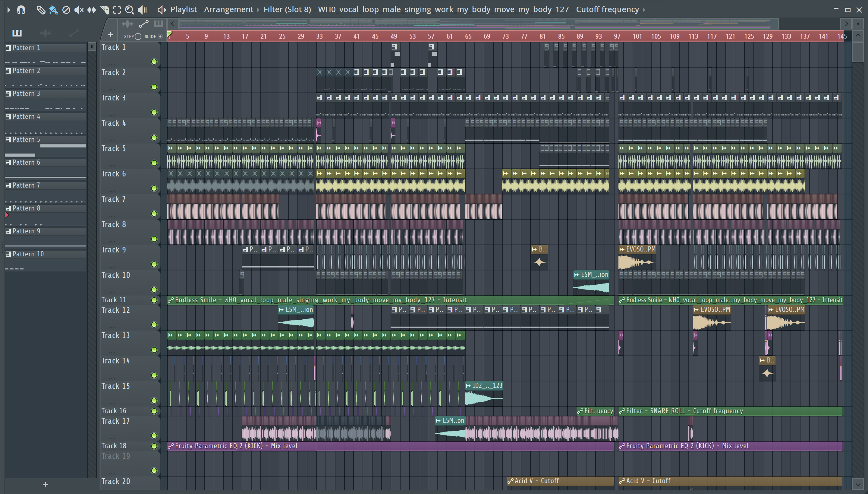The height and width of the screenshot is (494, 868).
Task: Mute Track 1 via green light
Action: [x=154, y=62]
